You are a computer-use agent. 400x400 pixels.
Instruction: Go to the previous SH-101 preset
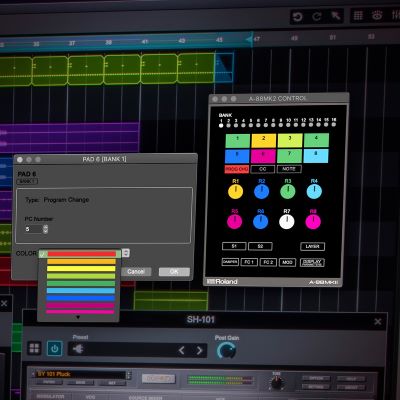point(181,350)
